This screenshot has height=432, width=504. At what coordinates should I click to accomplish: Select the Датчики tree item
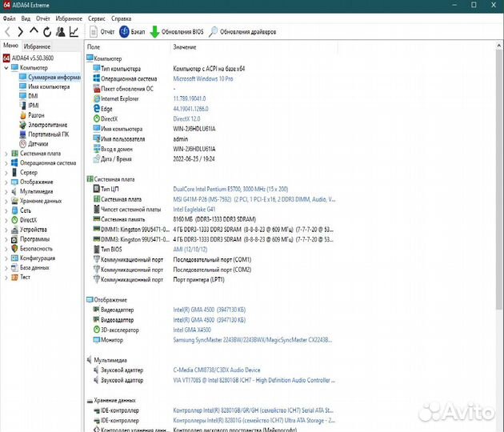34,144
